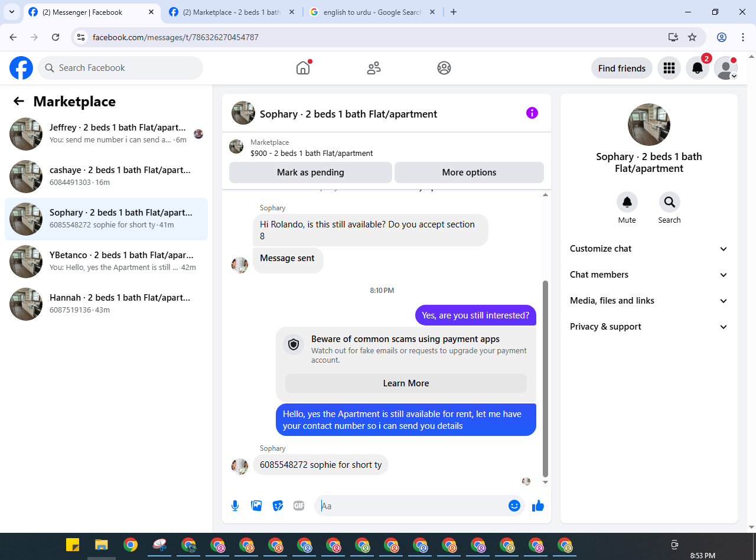Open the Hannah conversation
This screenshot has height=560, width=756.
[106, 304]
